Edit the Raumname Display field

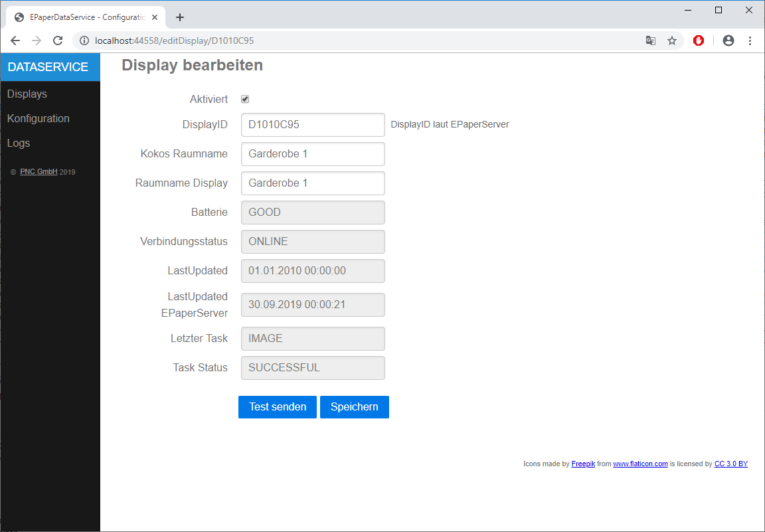(313, 183)
